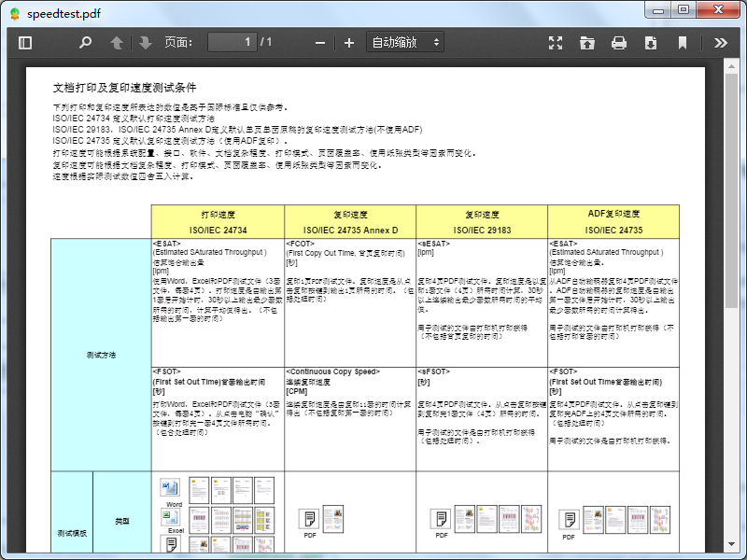
Task: Click the 测试方法 row label
Action: [x=101, y=355]
